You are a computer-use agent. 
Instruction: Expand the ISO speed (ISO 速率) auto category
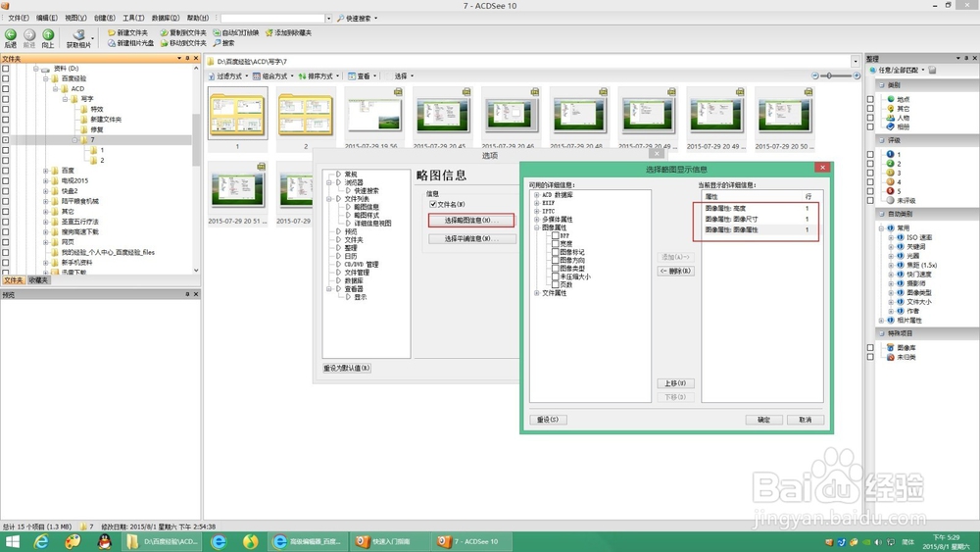tap(891, 237)
